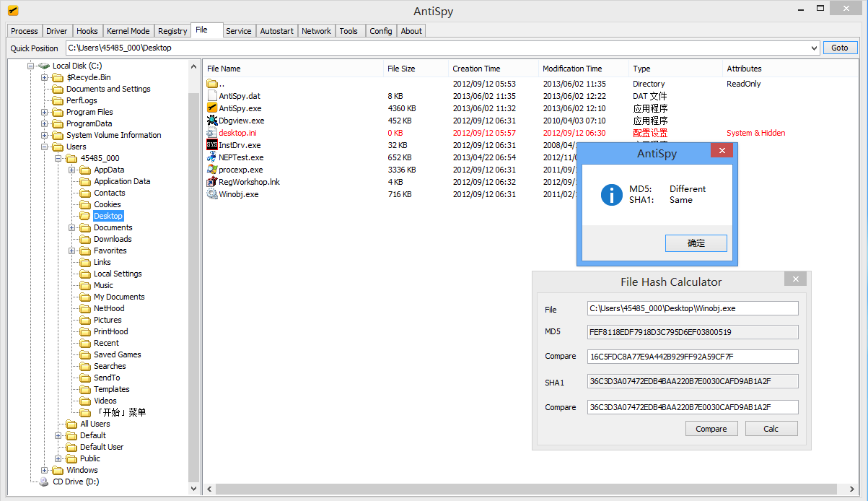The image size is (868, 501).
Task: Click the AntiSpy.exe file icon
Action: click(x=212, y=108)
